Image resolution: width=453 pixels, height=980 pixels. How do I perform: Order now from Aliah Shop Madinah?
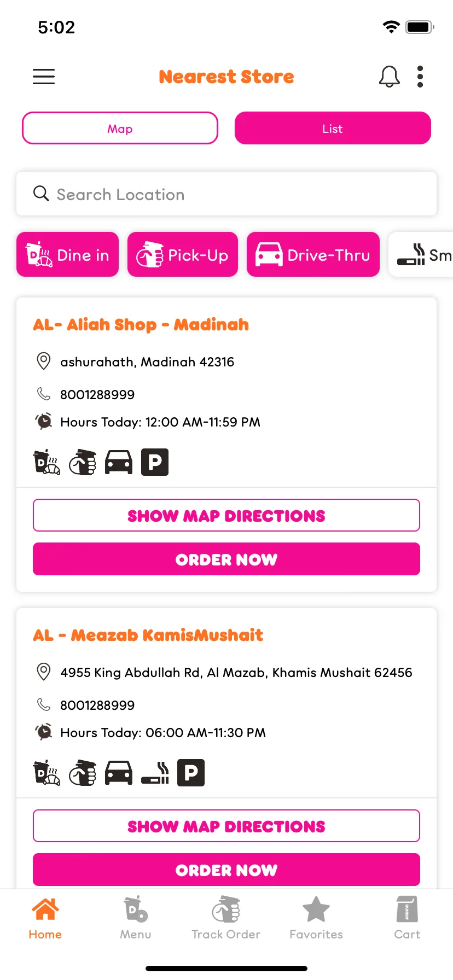(x=226, y=559)
